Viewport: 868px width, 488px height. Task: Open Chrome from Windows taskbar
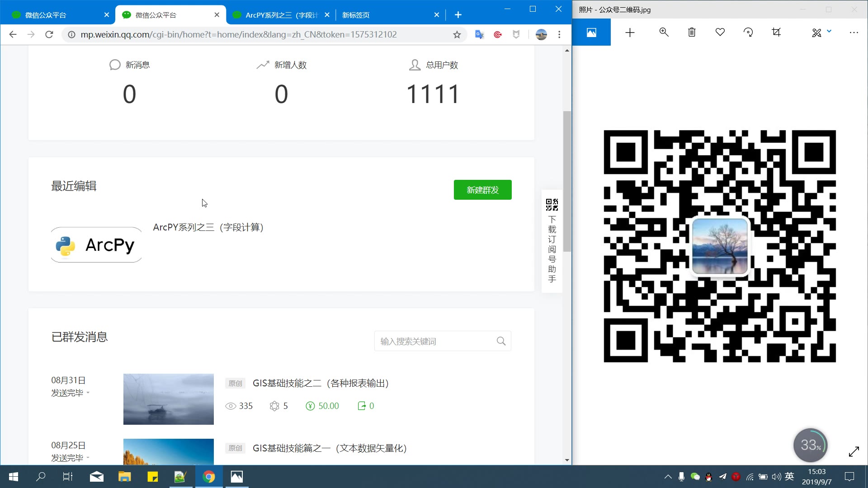[209, 477]
